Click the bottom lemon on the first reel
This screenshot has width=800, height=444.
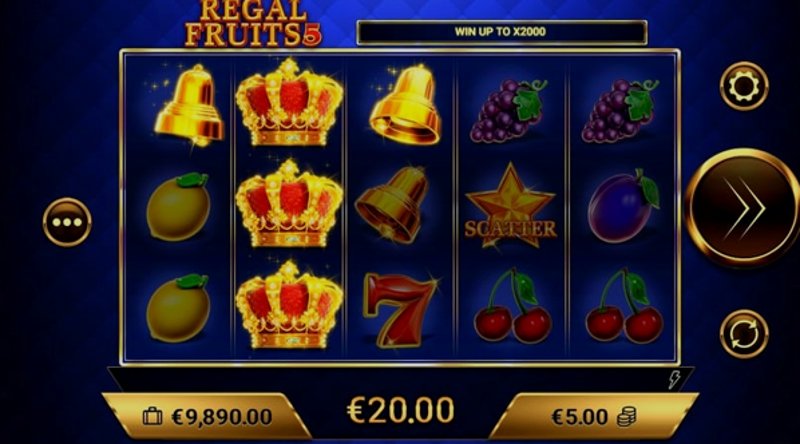pyautogui.click(x=178, y=308)
